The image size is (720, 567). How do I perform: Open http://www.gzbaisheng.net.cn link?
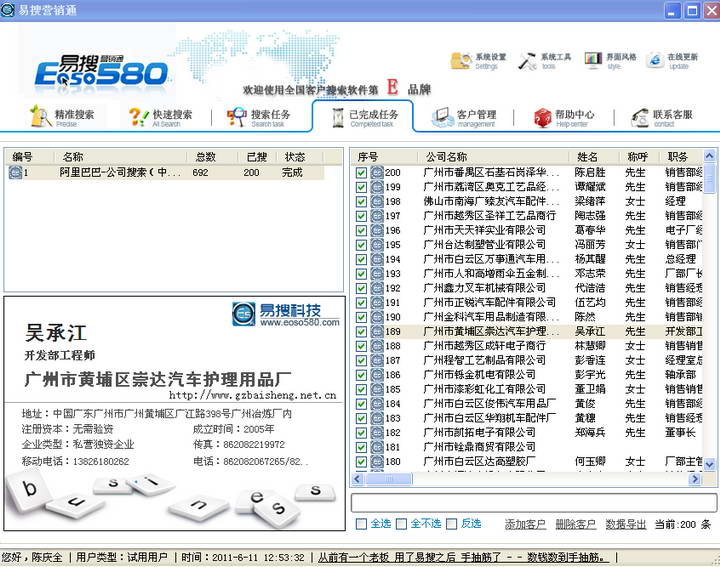(253, 395)
